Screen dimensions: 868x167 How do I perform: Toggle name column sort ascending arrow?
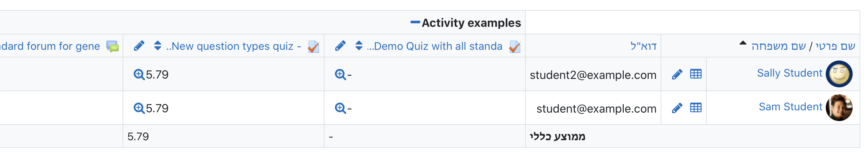[743, 43]
